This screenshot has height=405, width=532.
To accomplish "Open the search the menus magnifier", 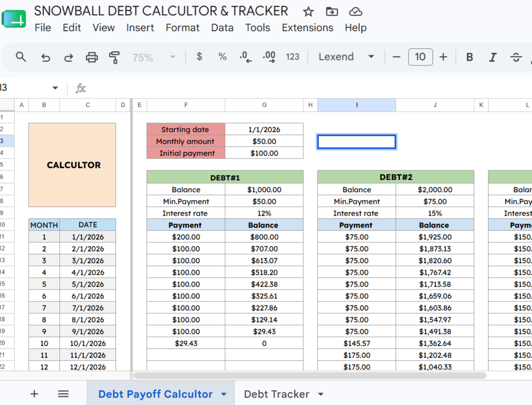I will click(21, 57).
